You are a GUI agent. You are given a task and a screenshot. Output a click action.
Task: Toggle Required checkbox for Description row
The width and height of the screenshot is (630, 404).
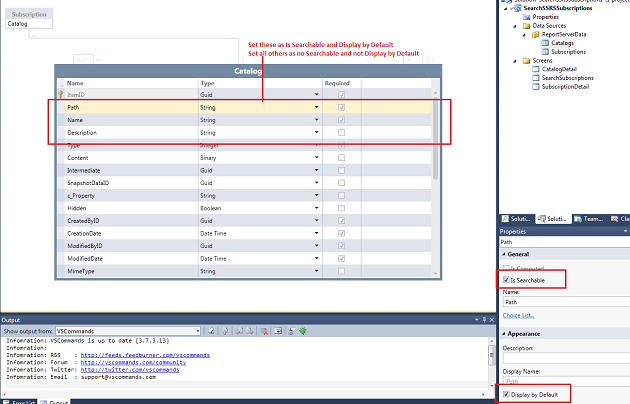pyautogui.click(x=342, y=133)
